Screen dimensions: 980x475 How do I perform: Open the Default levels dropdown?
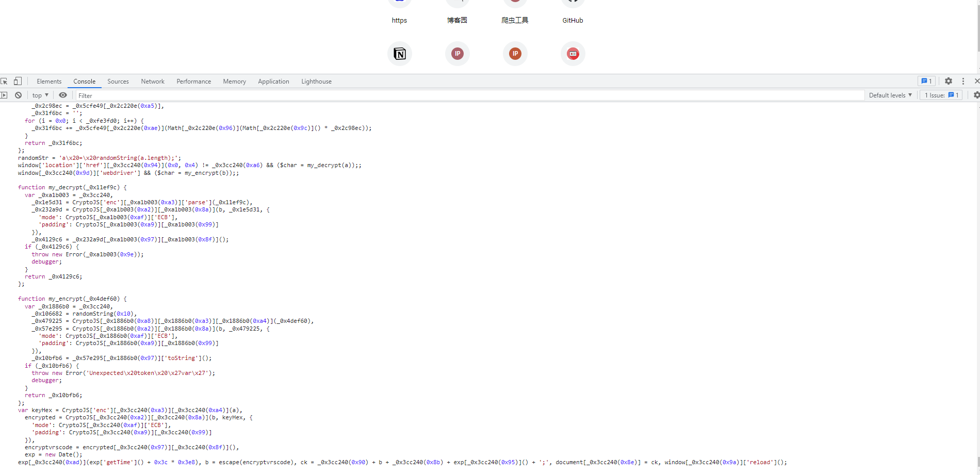click(890, 95)
